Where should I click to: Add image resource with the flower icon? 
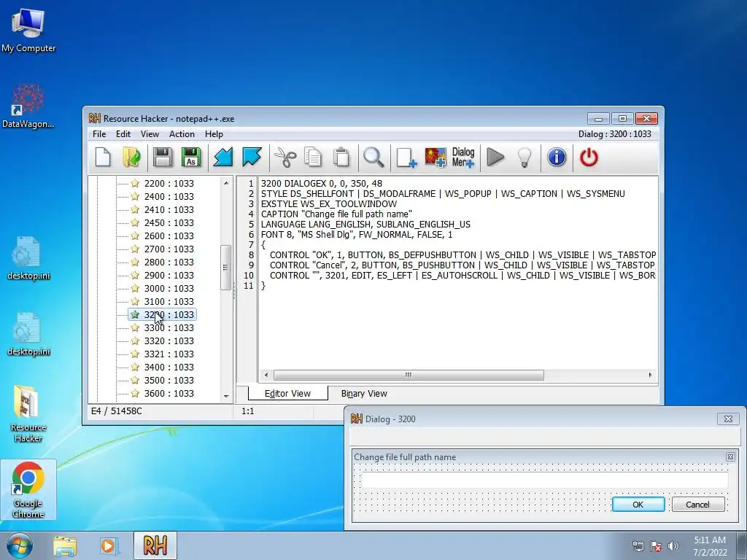point(436,157)
